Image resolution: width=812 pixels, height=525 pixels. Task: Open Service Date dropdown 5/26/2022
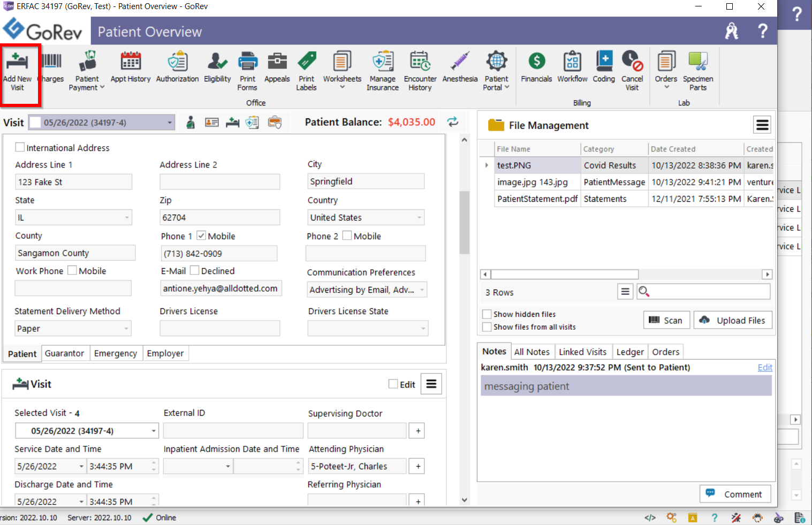(x=81, y=466)
